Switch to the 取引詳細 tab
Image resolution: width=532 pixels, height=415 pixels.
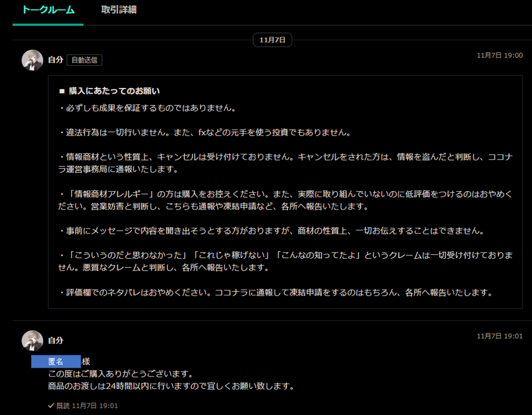tap(119, 10)
